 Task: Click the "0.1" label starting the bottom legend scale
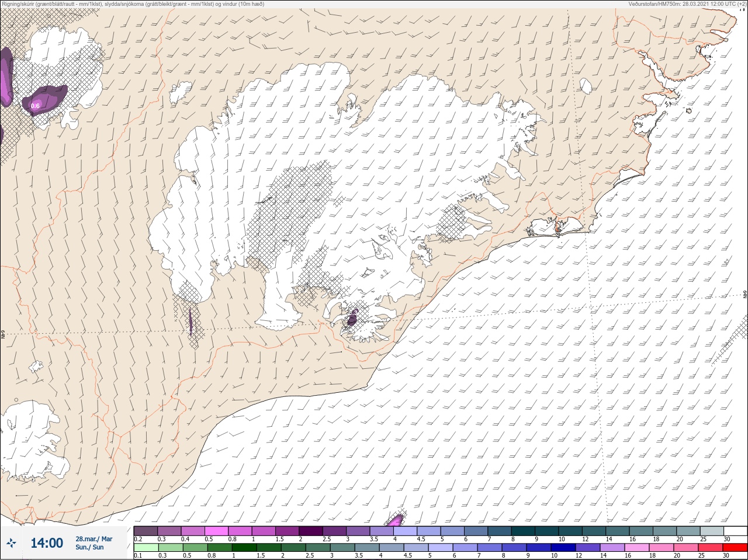pos(138,555)
